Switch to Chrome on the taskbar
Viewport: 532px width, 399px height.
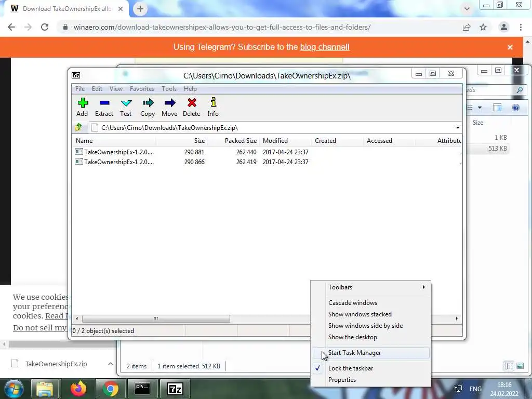(x=110, y=389)
